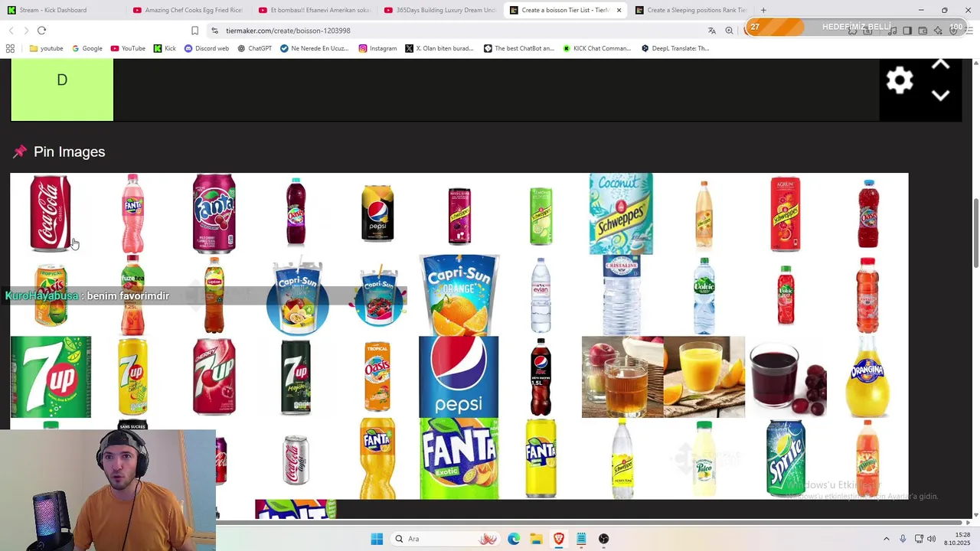Select the yellow 7up can image
Screen dimensions: 980x551
(x=132, y=377)
